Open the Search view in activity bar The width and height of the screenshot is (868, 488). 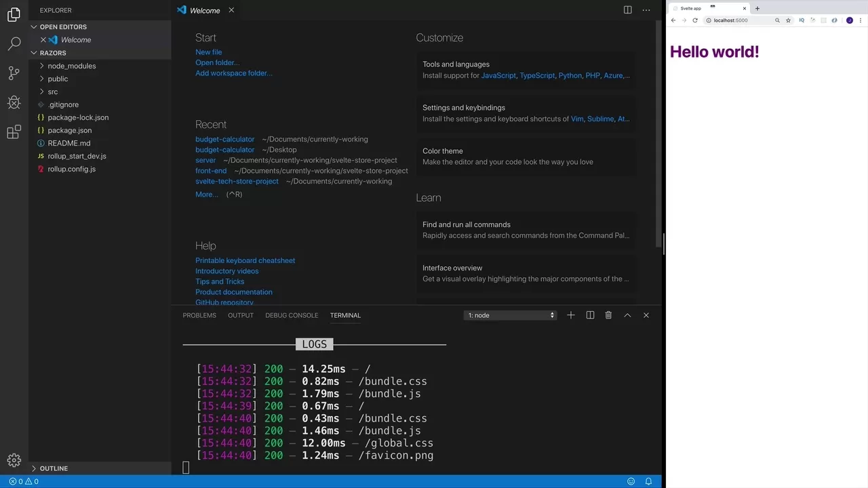click(x=14, y=44)
